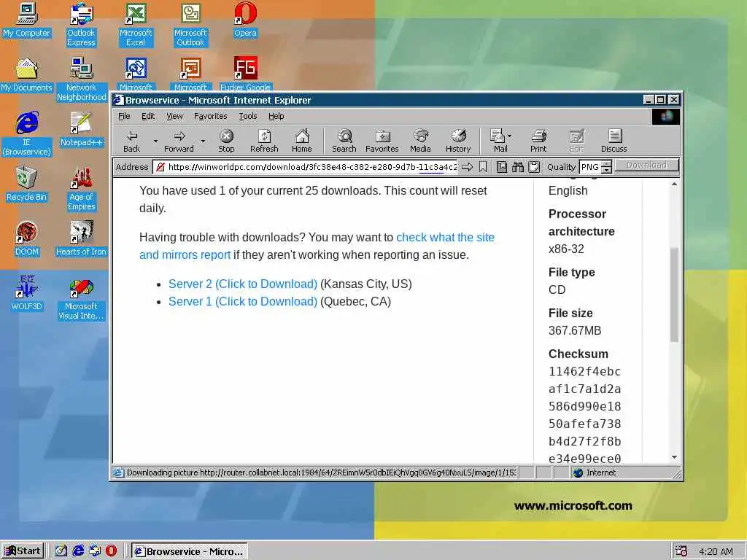
Task: Open the File menu
Action: coord(124,116)
